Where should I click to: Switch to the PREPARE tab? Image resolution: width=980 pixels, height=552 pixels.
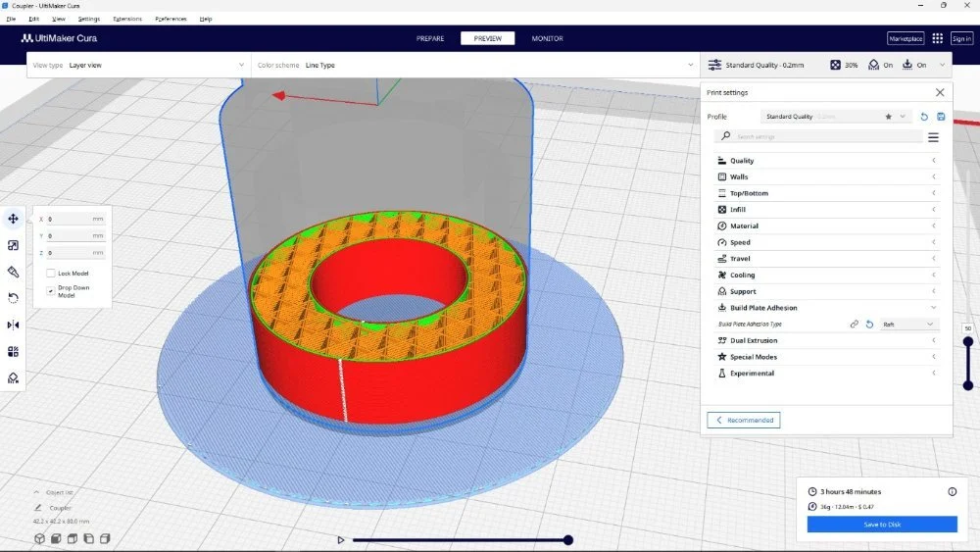[430, 39]
